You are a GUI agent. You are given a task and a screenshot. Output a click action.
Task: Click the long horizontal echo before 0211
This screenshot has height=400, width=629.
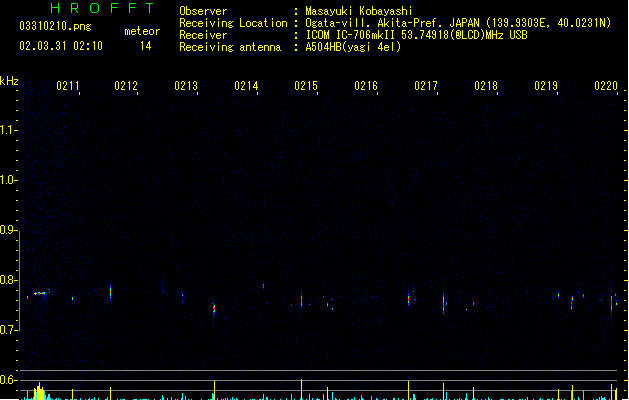pyautogui.click(x=40, y=293)
